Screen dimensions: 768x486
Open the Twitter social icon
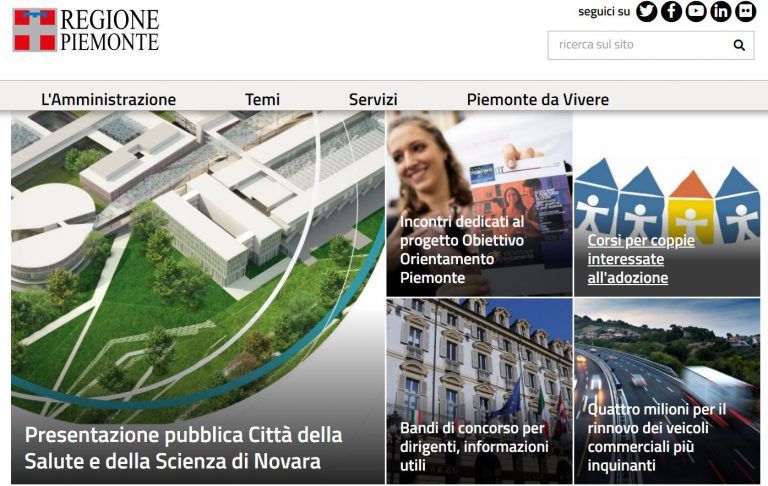click(647, 11)
